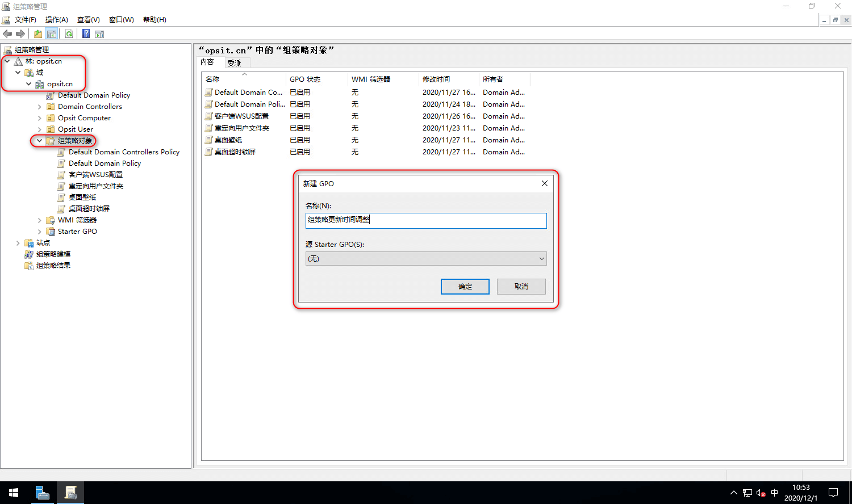The height and width of the screenshot is (504, 852).
Task: Click the 站点 icon in tree
Action: [x=29, y=243]
